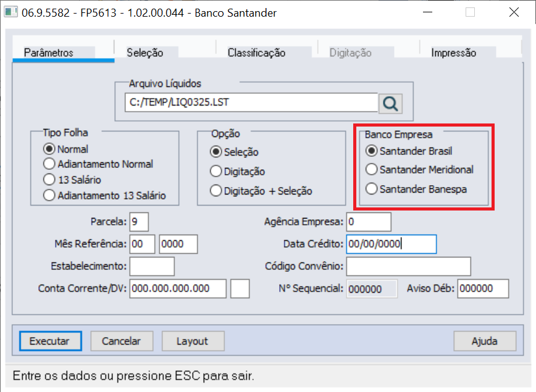Viewport: 536px width, 392px height.
Task: Click the Data Crédito date field
Action: click(392, 244)
